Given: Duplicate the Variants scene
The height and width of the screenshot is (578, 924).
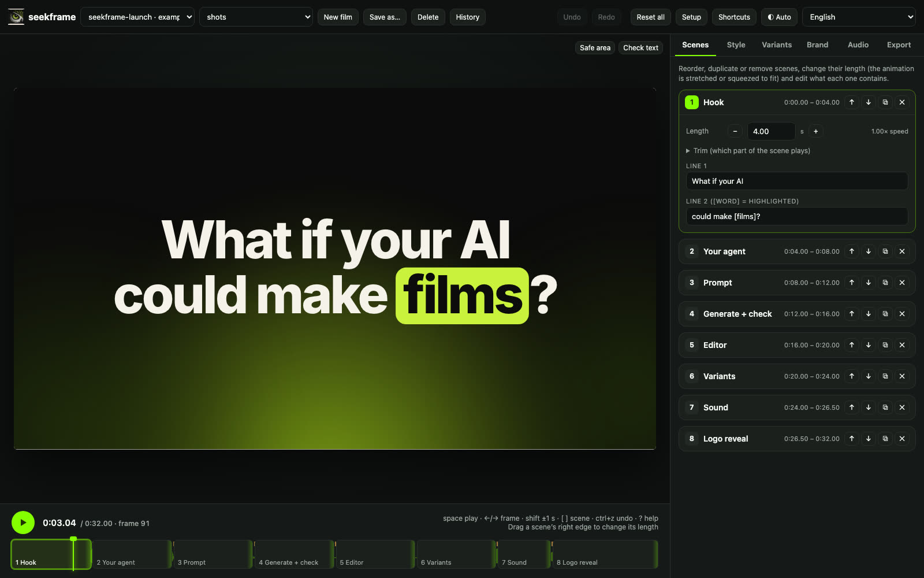Looking at the screenshot, I should pos(885,376).
